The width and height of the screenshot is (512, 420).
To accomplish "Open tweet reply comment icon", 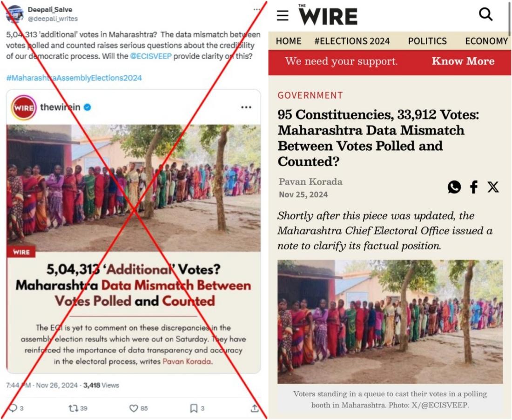I will [13, 408].
